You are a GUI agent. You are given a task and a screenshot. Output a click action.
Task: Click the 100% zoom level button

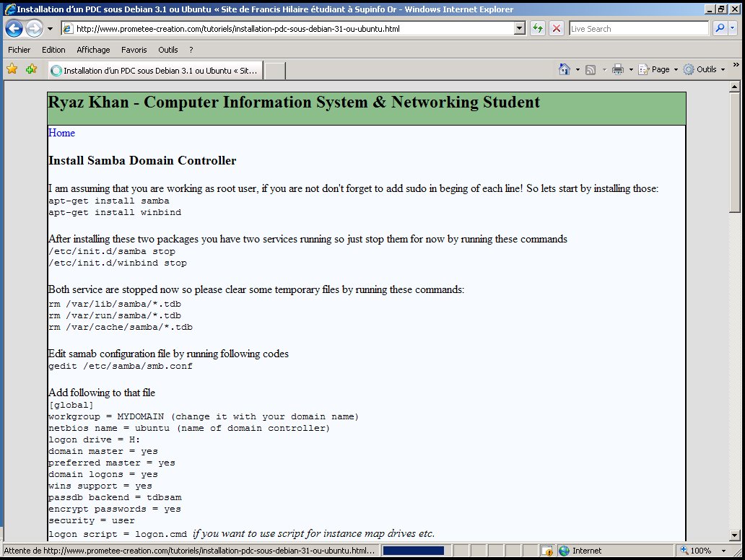click(x=697, y=551)
